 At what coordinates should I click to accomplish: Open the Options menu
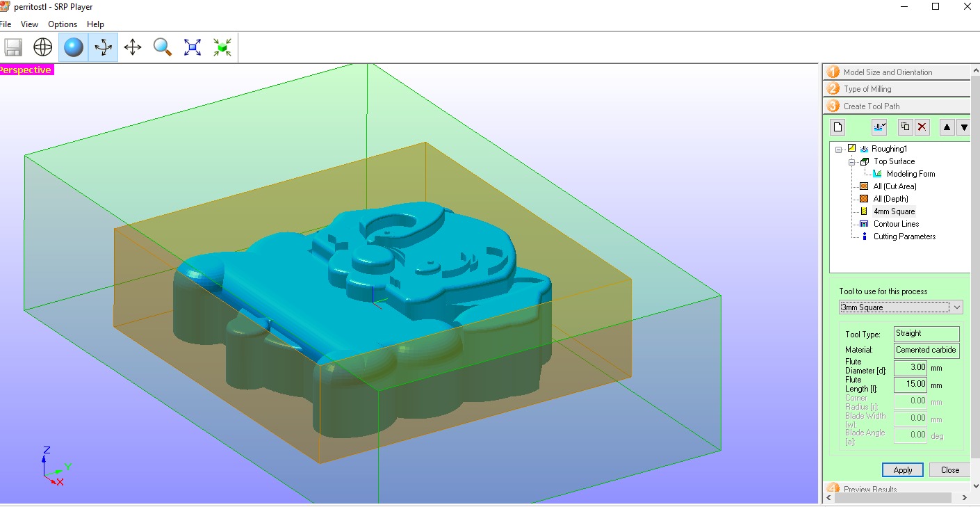(63, 24)
